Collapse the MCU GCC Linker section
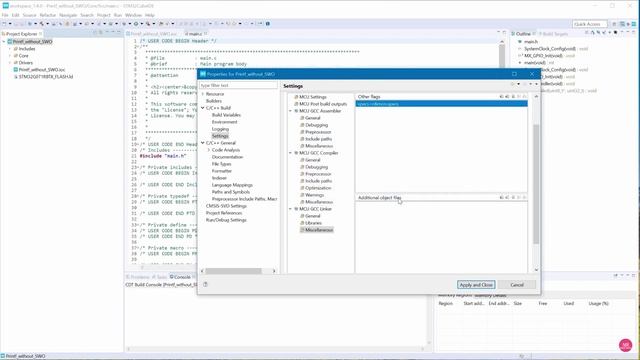The height and width of the screenshot is (360, 640). pos(291,209)
